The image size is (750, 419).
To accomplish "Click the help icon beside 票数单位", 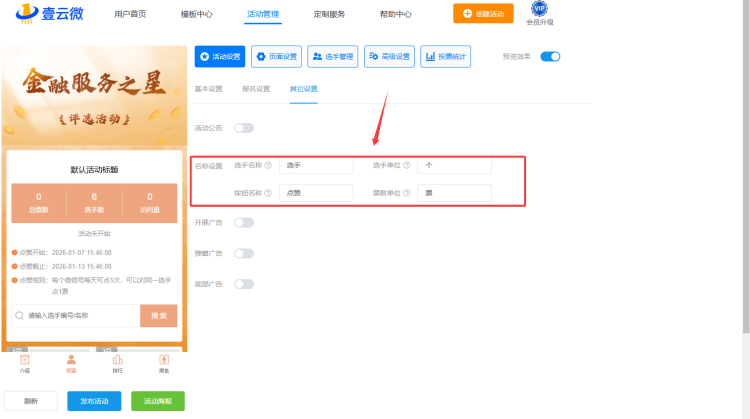I will coord(407,193).
